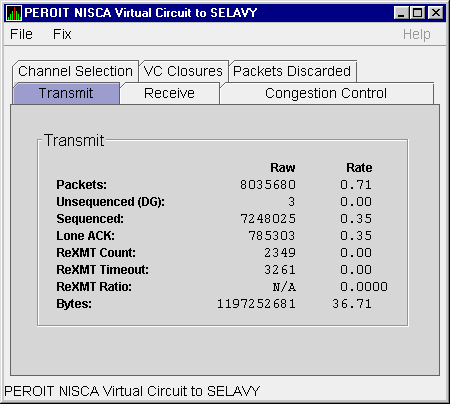This screenshot has width=450, height=404.
Task: Maximize the NISCA Virtual Circuit window
Action: point(418,13)
